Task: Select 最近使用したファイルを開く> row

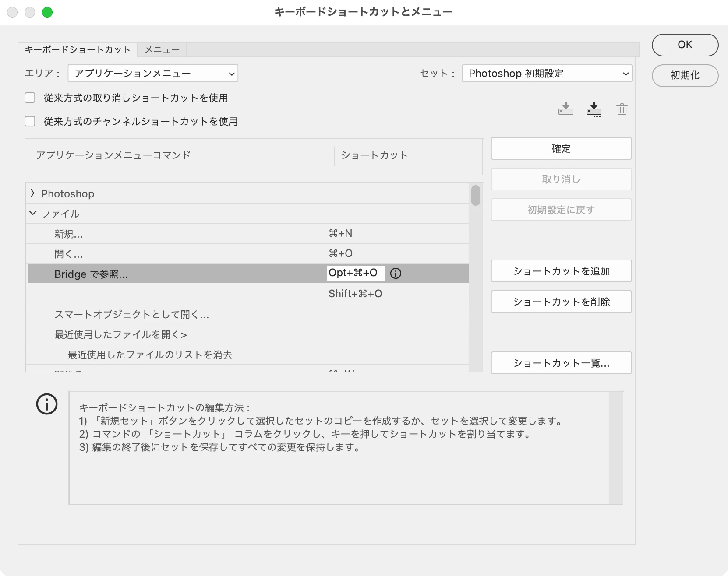Action: (x=247, y=334)
